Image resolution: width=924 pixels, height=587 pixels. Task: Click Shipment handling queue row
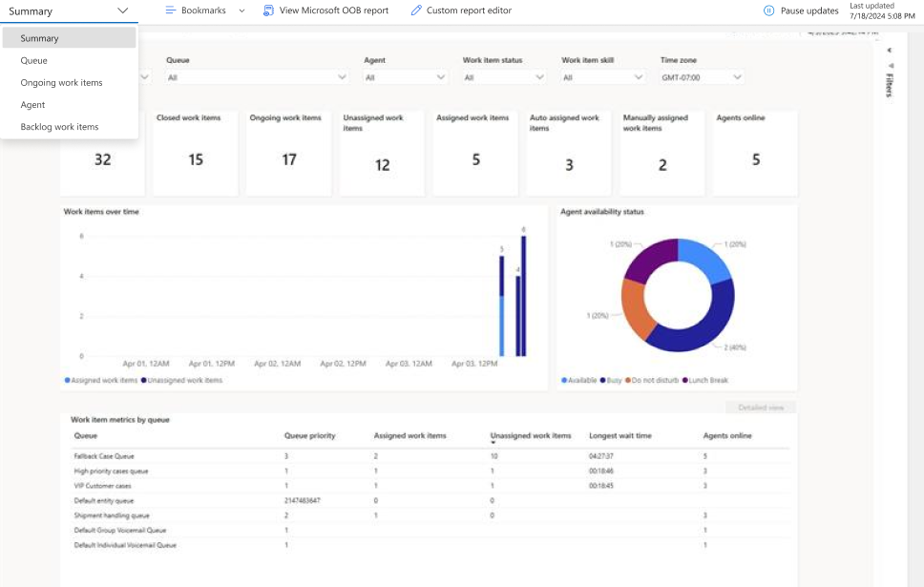point(430,515)
